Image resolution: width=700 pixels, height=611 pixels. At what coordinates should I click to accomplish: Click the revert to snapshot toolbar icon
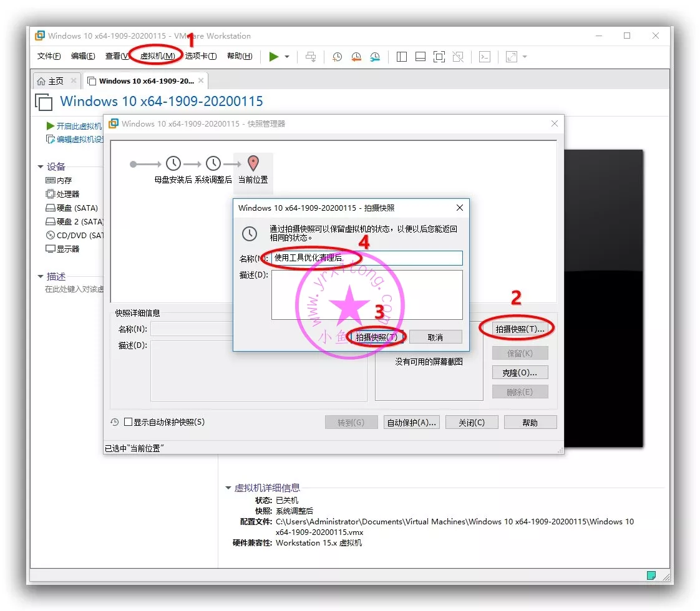click(356, 57)
